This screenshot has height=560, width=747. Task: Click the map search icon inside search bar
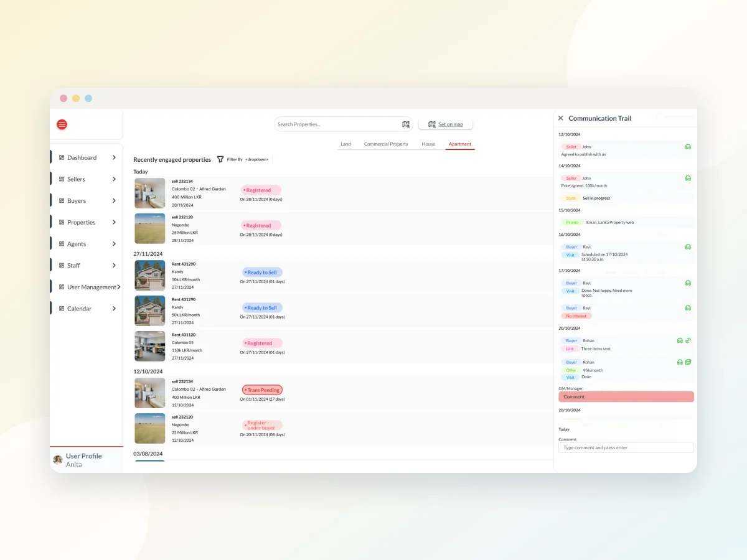pos(406,124)
